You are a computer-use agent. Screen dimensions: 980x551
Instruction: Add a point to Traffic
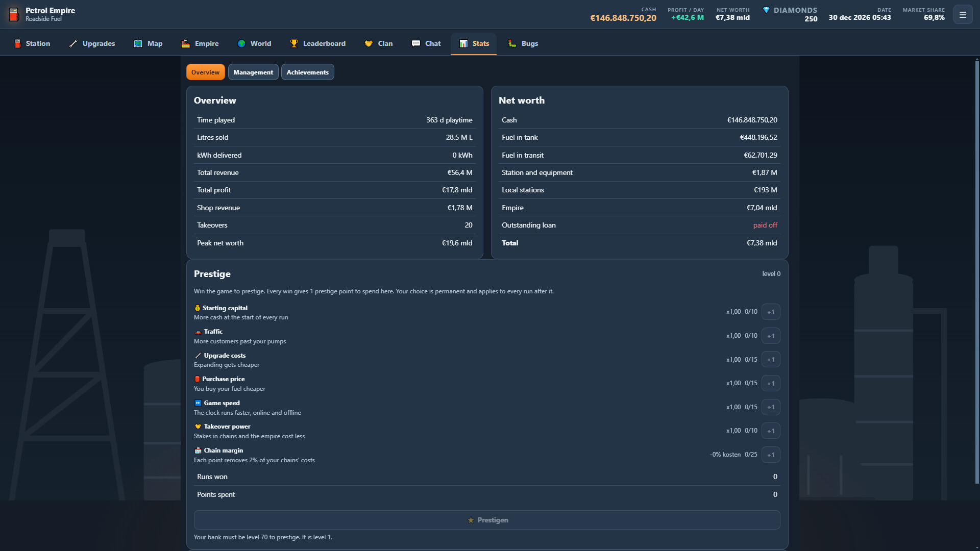771,336
